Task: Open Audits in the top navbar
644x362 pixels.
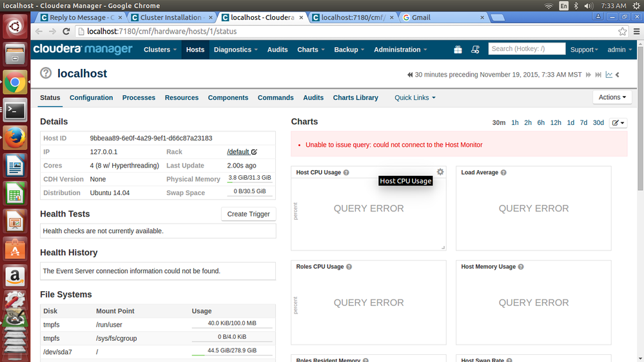Action: click(x=277, y=50)
